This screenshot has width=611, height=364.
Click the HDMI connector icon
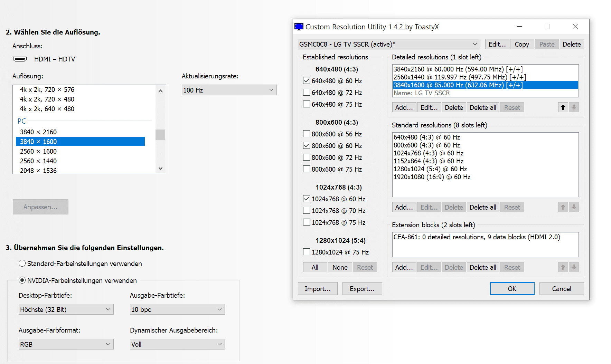coord(20,59)
